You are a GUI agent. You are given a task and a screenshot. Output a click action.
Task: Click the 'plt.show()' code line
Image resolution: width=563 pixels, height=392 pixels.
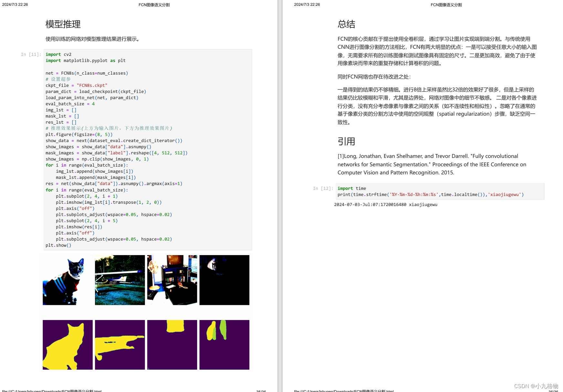tap(58, 245)
